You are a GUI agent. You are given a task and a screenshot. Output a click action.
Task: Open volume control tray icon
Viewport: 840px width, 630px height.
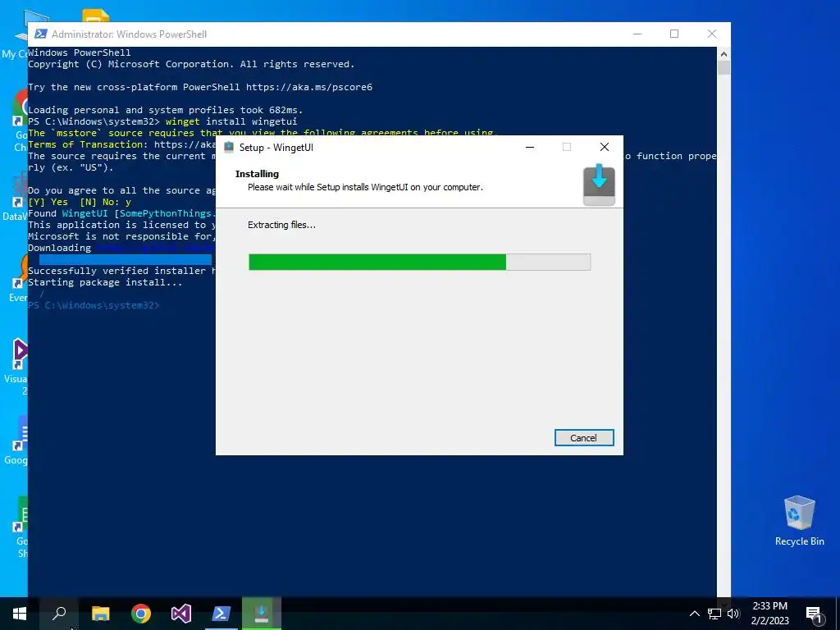coord(733,614)
